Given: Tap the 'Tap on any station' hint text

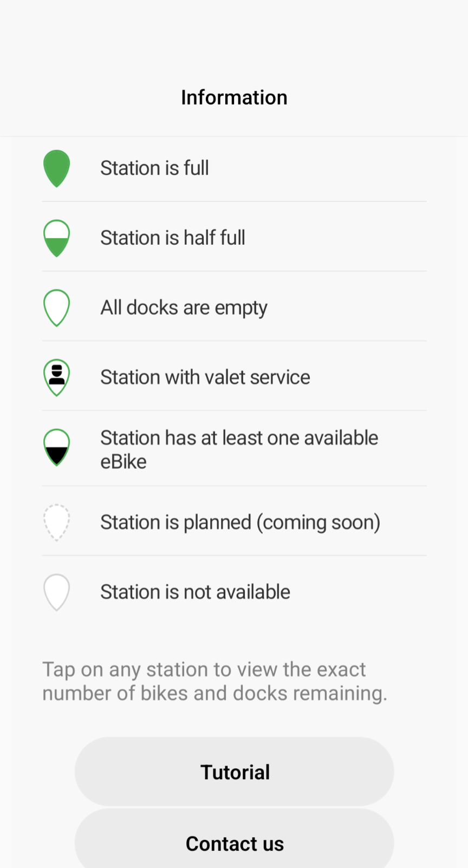Looking at the screenshot, I should pos(204,670).
